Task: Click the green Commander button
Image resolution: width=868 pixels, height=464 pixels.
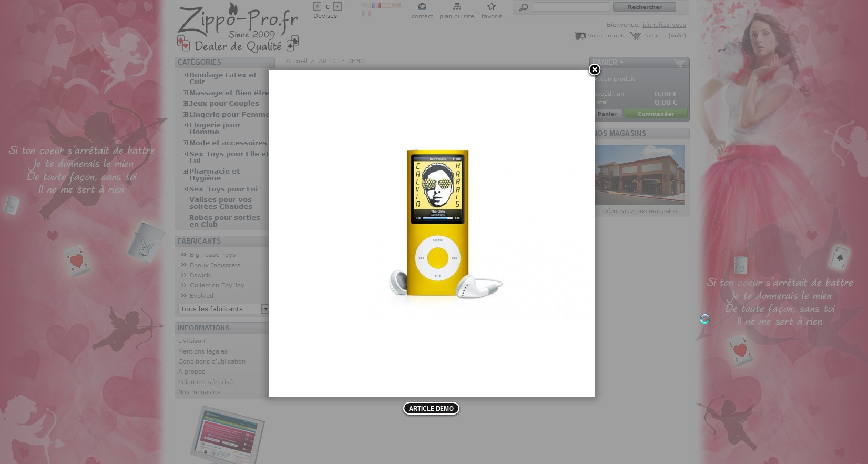Action: [x=656, y=114]
